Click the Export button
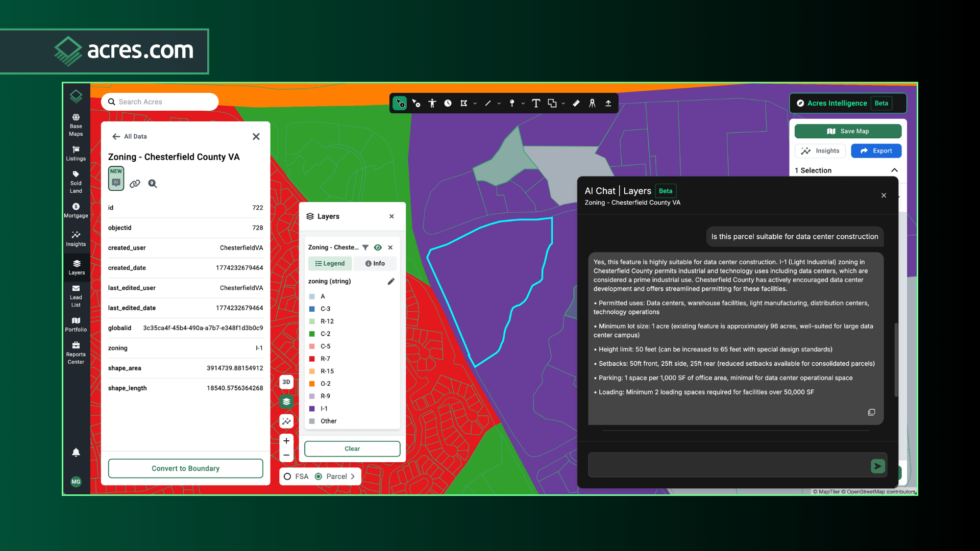Screen dimensions: 980x551 click(x=876, y=151)
